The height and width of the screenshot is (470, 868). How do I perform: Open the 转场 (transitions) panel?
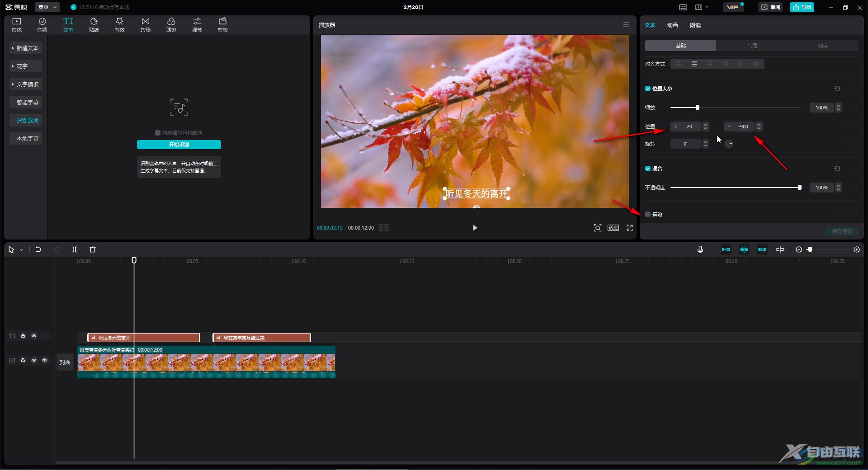[x=146, y=25]
